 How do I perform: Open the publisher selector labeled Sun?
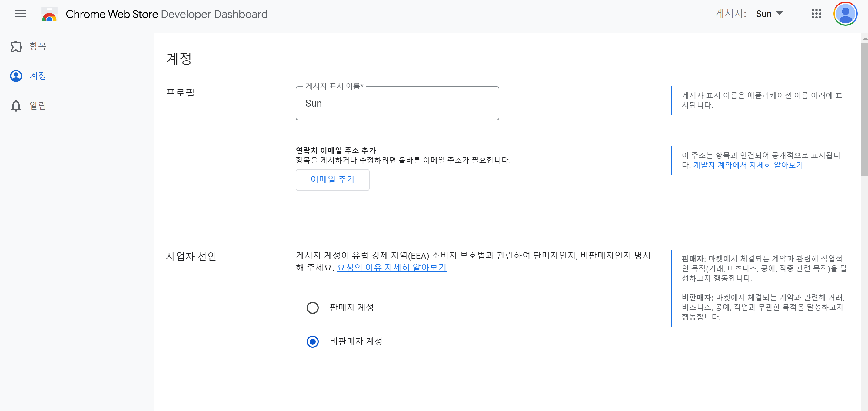pyautogui.click(x=763, y=14)
